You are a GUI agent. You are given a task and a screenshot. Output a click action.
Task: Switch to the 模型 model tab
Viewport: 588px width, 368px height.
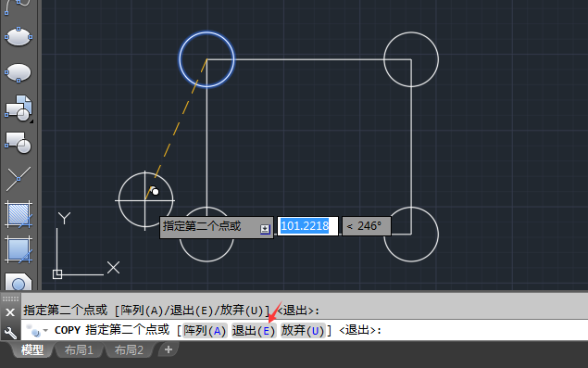[32, 350]
